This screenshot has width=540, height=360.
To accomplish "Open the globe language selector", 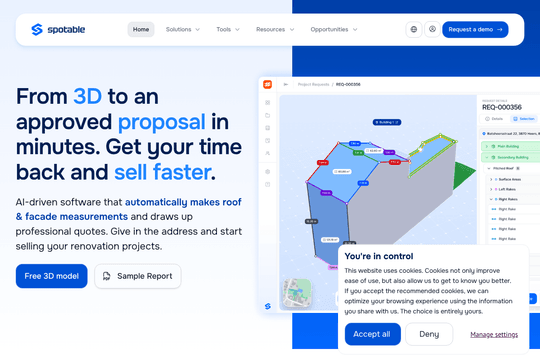I will pos(414,30).
